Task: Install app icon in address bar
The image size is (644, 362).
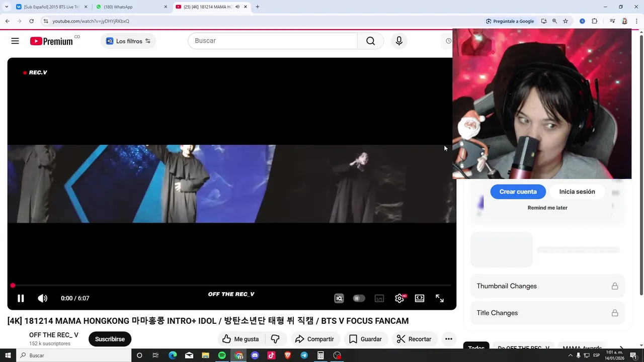Action: pyautogui.click(x=544, y=21)
